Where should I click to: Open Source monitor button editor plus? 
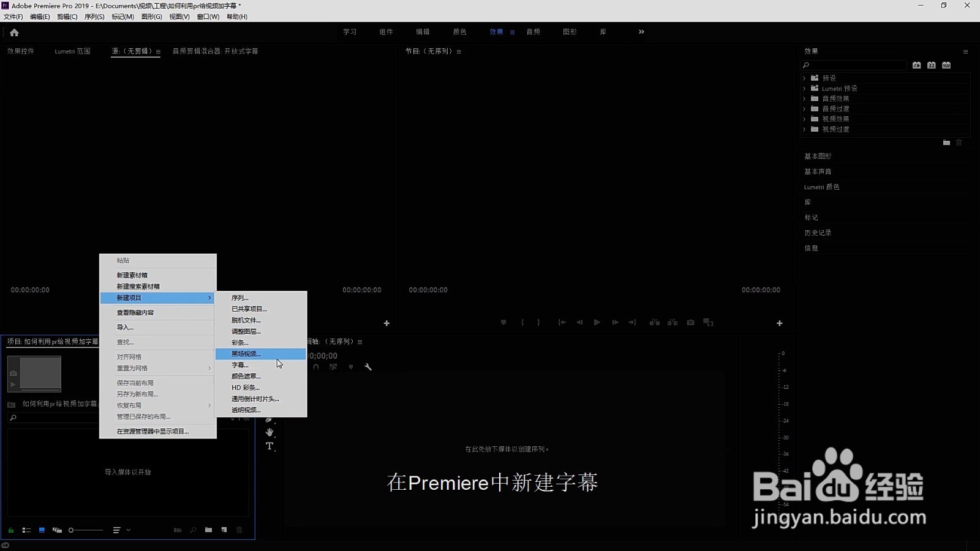click(x=386, y=323)
